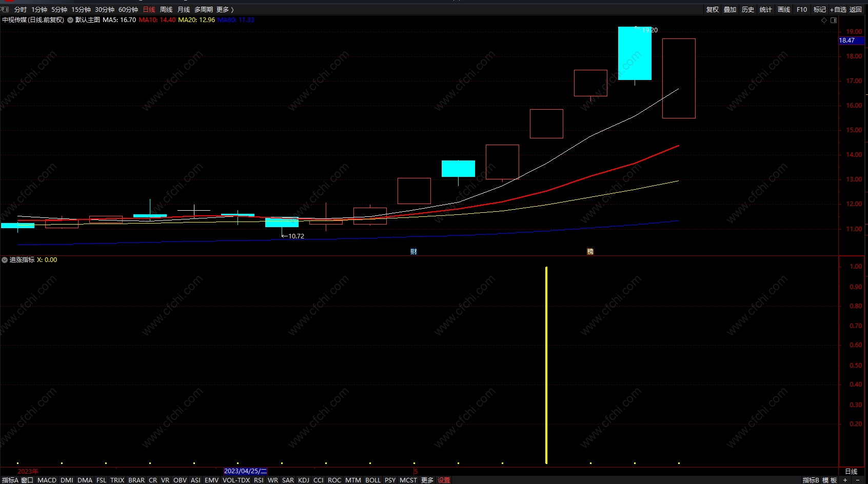Switch to the 1分钟 period
This screenshot has width=868, height=484.
pyautogui.click(x=40, y=10)
